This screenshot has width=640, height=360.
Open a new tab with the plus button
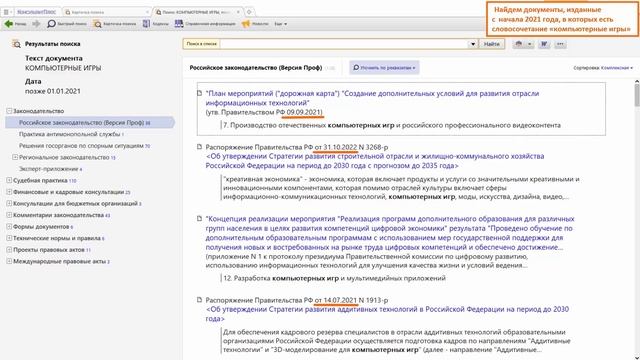249,12
